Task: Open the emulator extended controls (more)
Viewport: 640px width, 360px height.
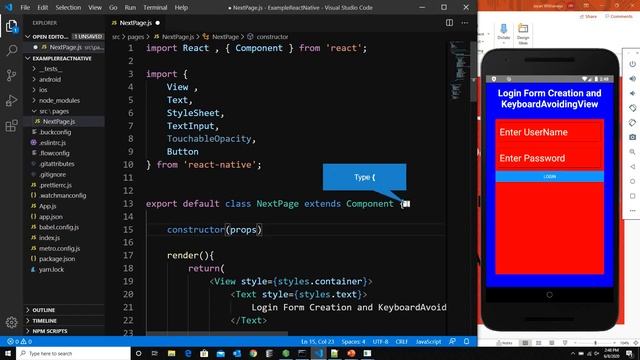Action: point(632,211)
